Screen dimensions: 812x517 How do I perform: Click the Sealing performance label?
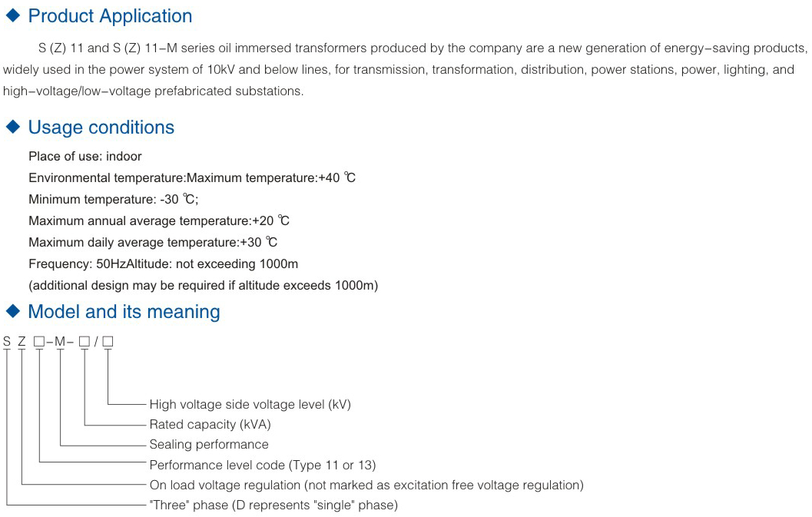(209, 445)
